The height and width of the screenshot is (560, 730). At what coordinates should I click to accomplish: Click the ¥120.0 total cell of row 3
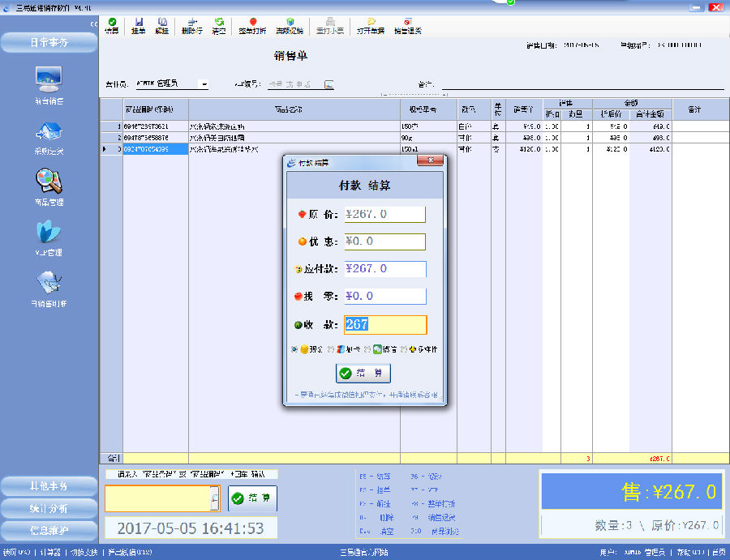(x=651, y=149)
